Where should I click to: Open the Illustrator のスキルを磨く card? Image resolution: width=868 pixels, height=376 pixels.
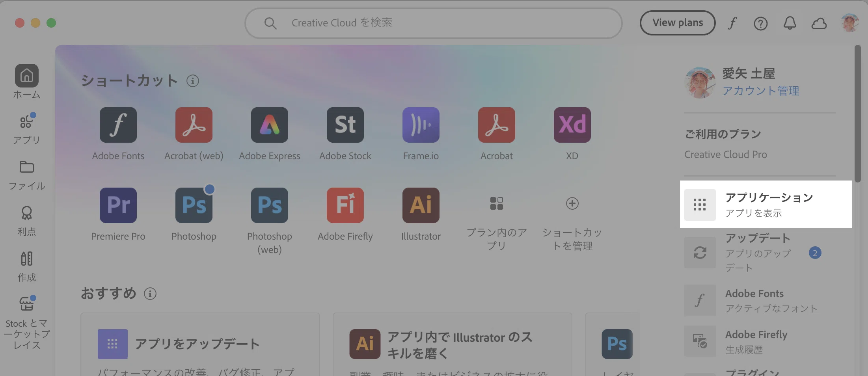pos(452,344)
